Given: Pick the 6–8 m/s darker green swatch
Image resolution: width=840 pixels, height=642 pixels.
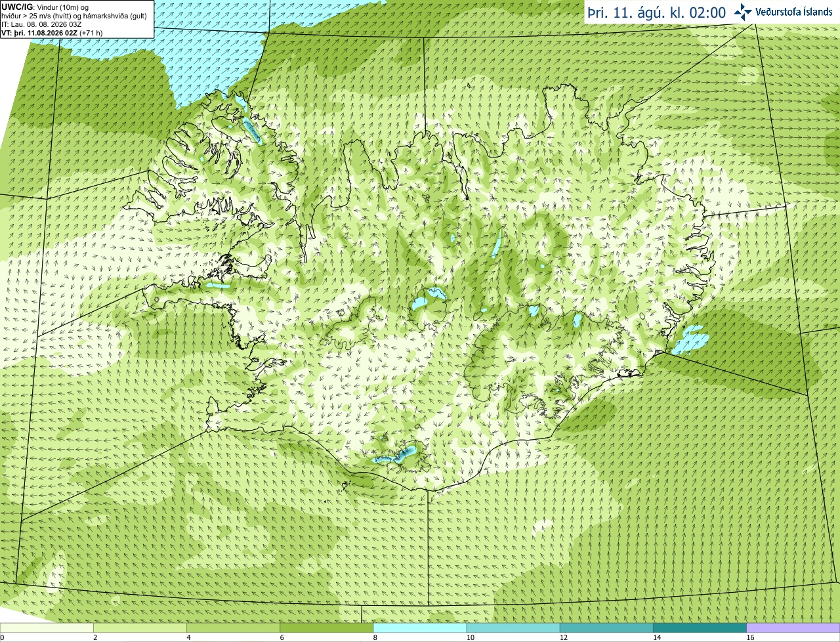Looking at the screenshot, I should (327, 628).
